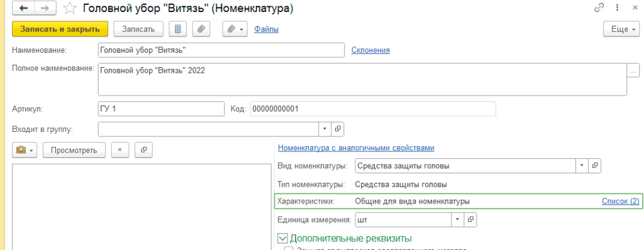The image size is (644, 250).
Task: Click the Вид номенклатуры field
Action: pos(465,166)
